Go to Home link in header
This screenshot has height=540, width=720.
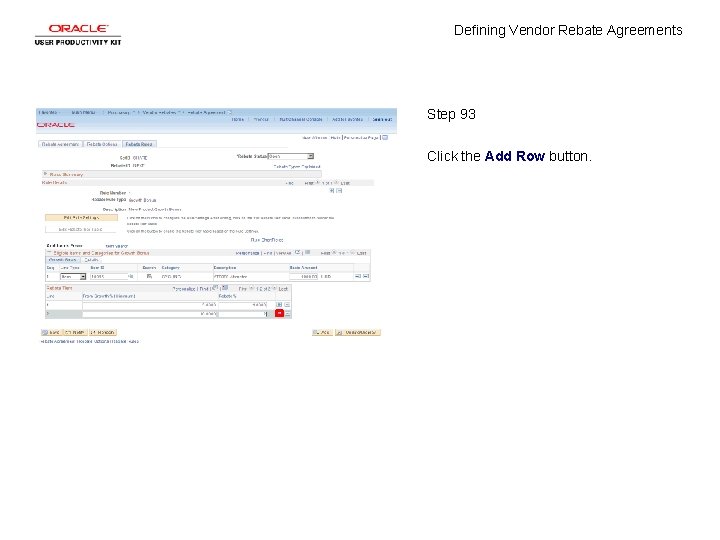tap(237, 119)
